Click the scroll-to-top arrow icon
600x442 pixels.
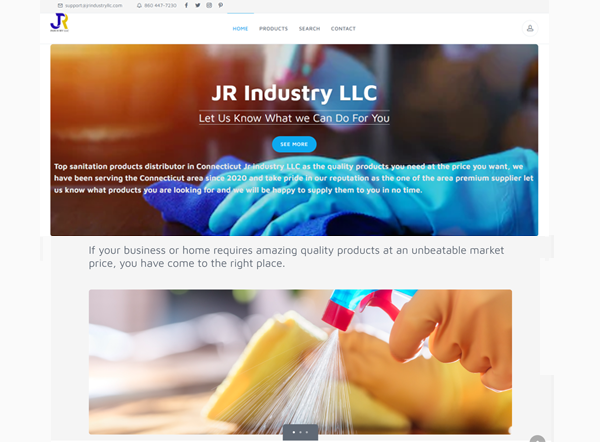coord(537,439)
